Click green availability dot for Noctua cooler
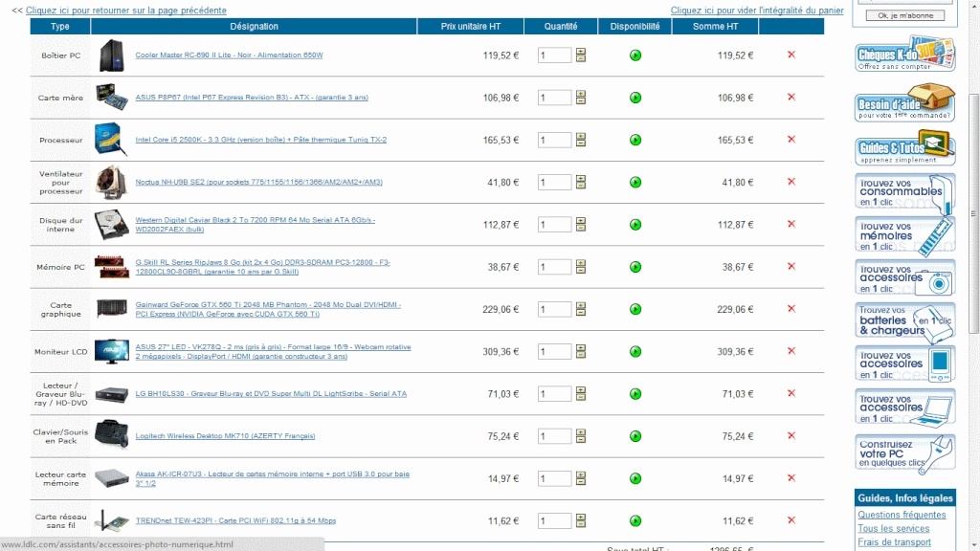This screenshot has height=551, width=980. 635,183
